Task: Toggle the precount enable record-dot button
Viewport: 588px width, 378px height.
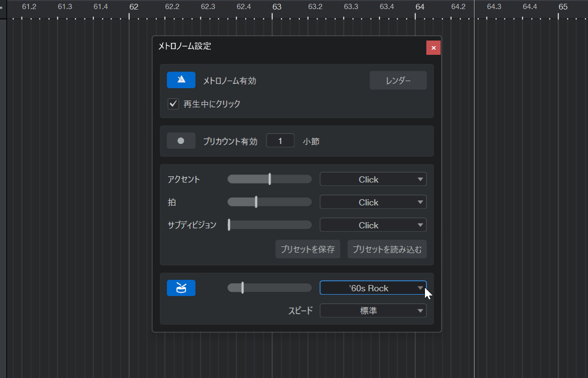Action: point(181,141)
